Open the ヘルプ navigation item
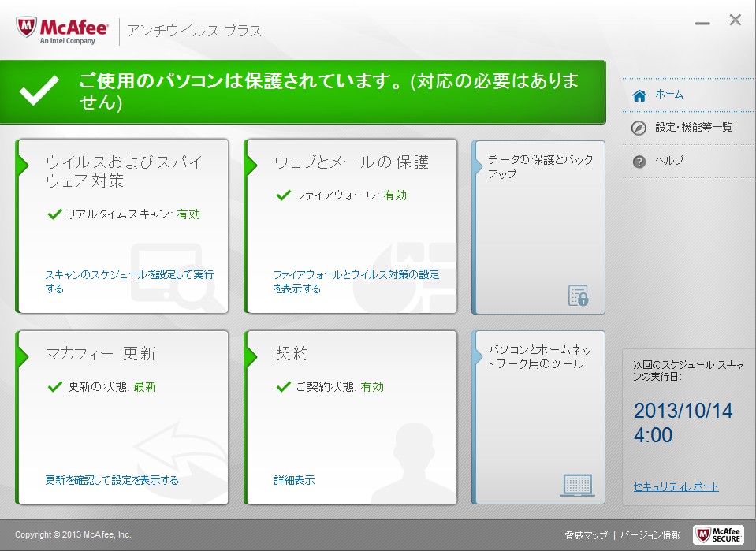Screen dimensions: 756x551 pyautogui.click(x=668, y=161)
